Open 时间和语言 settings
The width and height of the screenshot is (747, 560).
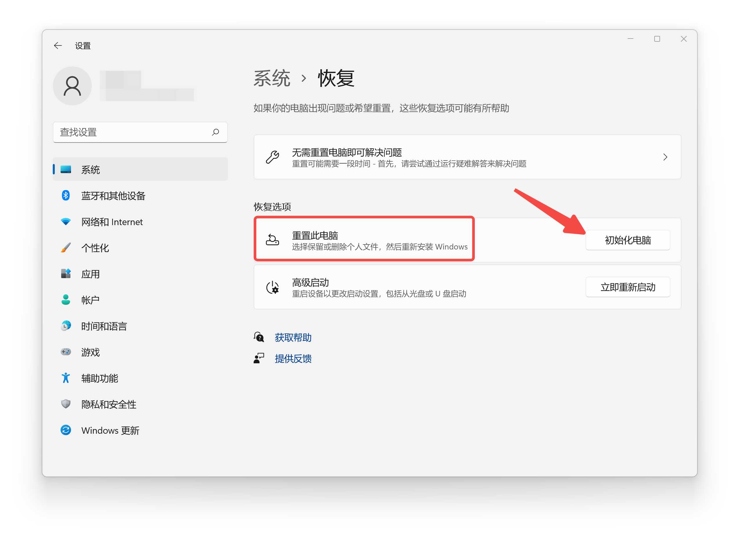[x=140, y=326]
